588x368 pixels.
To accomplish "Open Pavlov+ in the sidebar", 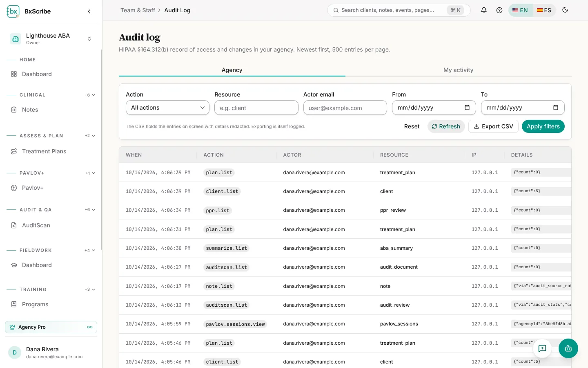I will point(51,188).
